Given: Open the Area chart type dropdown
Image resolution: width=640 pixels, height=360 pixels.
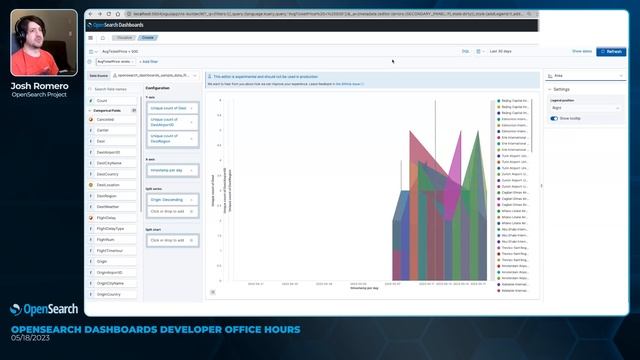Looking at the screenshot, I should (585, 76).
